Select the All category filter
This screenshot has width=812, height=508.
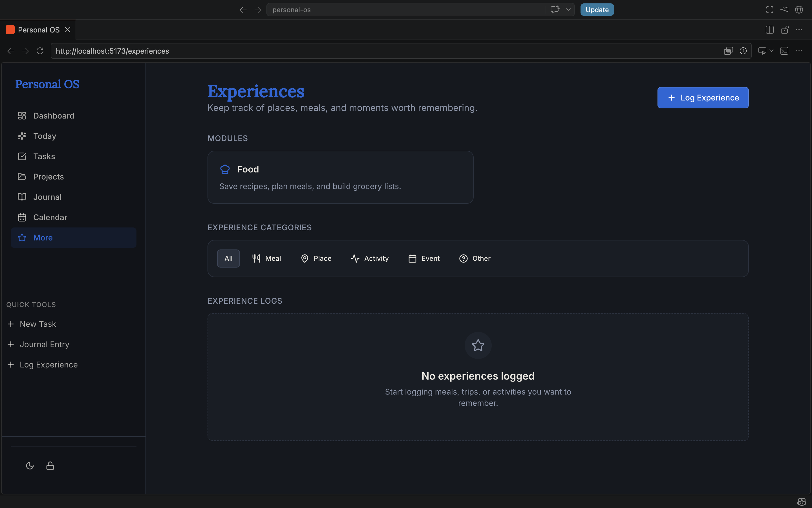pyautogui.click(x=228, y=258)
